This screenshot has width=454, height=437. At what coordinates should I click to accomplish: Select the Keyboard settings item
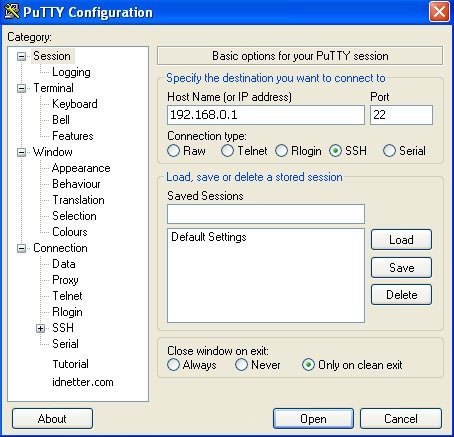click(x=75, y=104)
